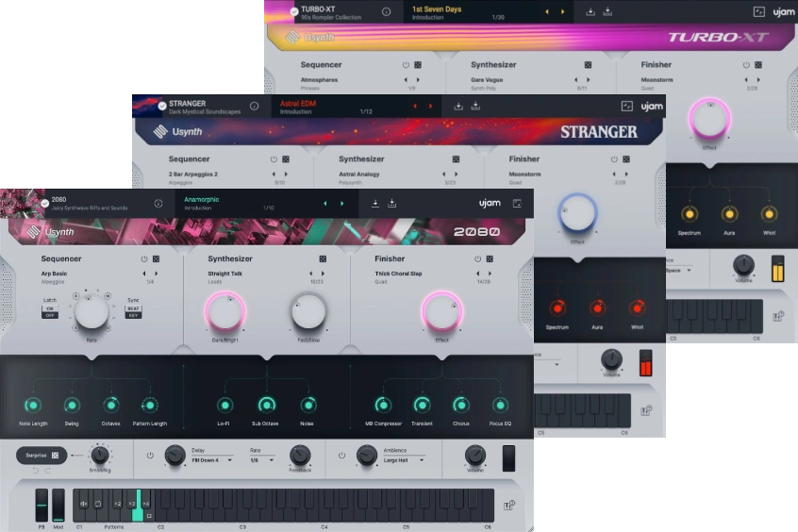Save preset in TURBO-XT window

point(590,11)
